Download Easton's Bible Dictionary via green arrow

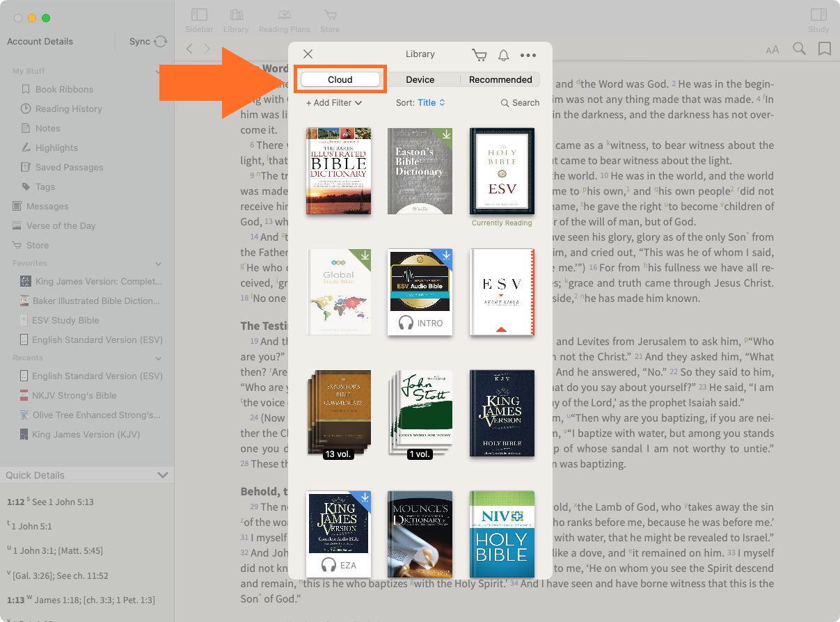point(446,135)
